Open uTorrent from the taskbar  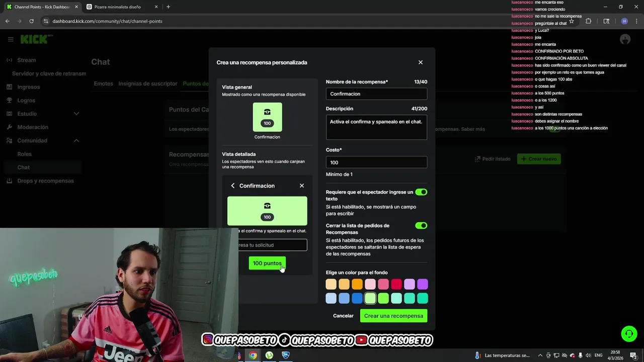click(269, 355)
